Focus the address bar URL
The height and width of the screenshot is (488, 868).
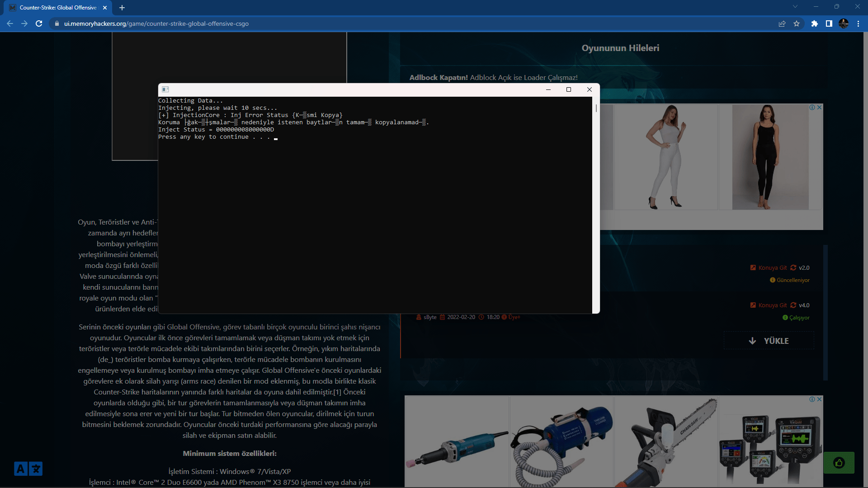pyautogui.click(x=156, y=23)
